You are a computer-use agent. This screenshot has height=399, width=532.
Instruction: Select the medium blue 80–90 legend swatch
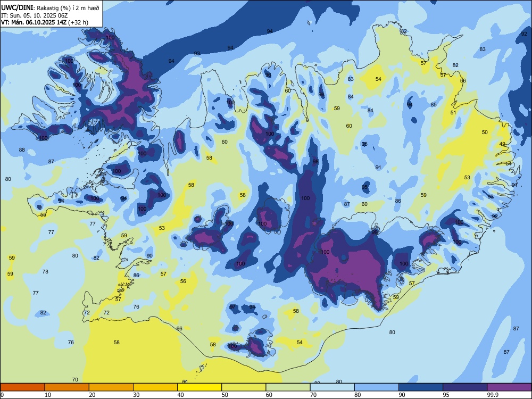coord(377,387)
